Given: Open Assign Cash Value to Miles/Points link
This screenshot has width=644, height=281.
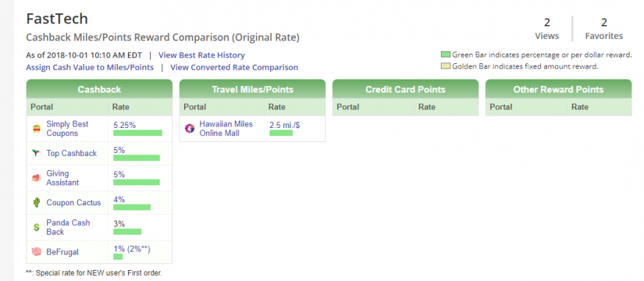Looking at the screenshot, I should 90,67.
